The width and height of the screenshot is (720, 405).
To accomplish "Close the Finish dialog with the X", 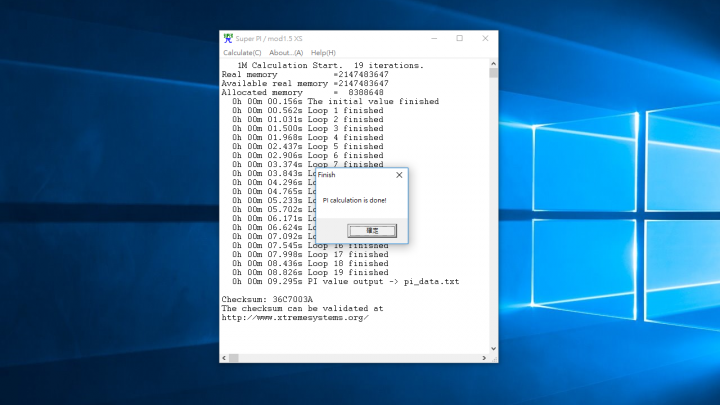I will coord(399,175).
